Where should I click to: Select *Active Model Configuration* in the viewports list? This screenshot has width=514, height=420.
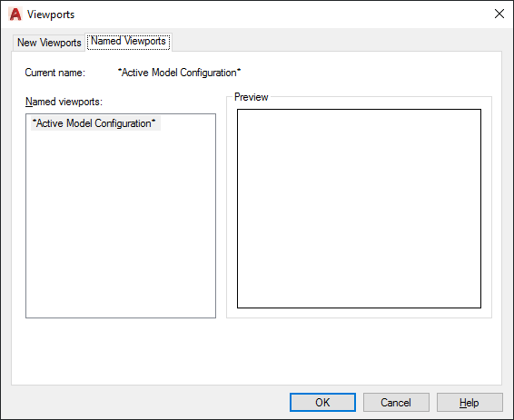(x=95, y=123)
